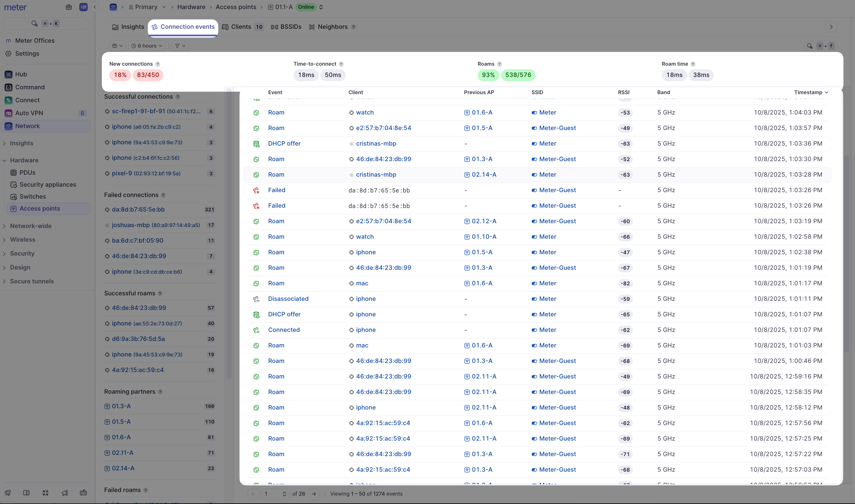Click the toolbox icon beside HM avatar
Screen dimensions: 855x504
click(x=69, y=7)
